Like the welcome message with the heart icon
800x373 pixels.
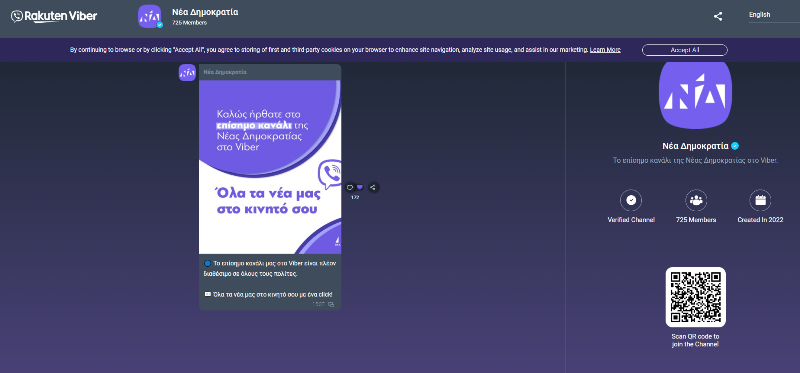click(360, 187)
